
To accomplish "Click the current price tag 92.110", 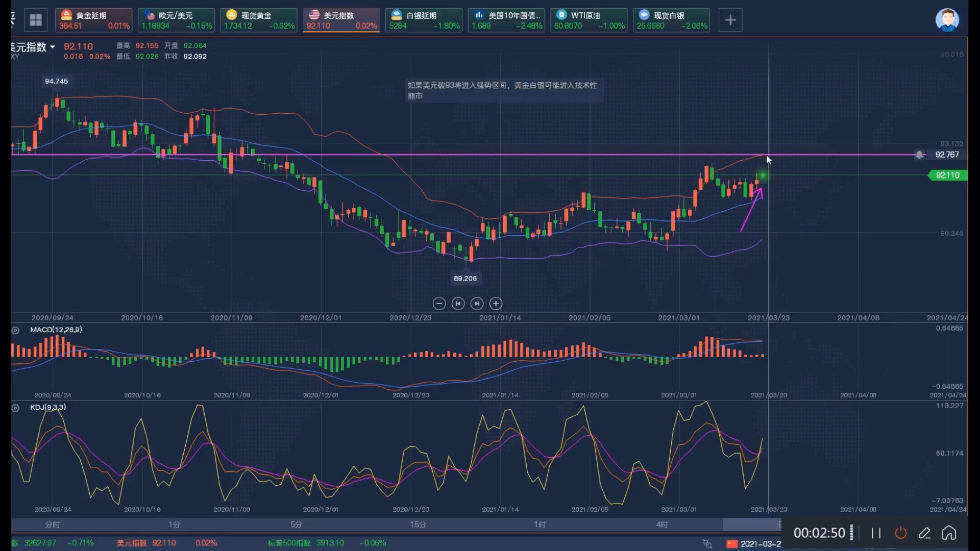I will (947, 175).
